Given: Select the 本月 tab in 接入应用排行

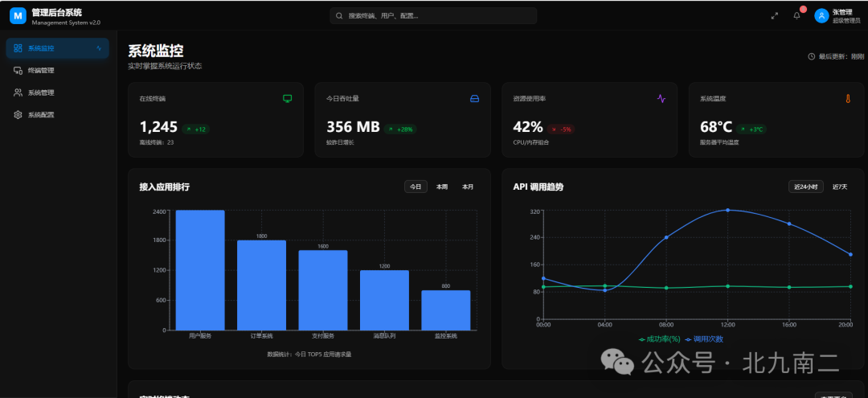Looking at the screenshot, I should (468, 187).
